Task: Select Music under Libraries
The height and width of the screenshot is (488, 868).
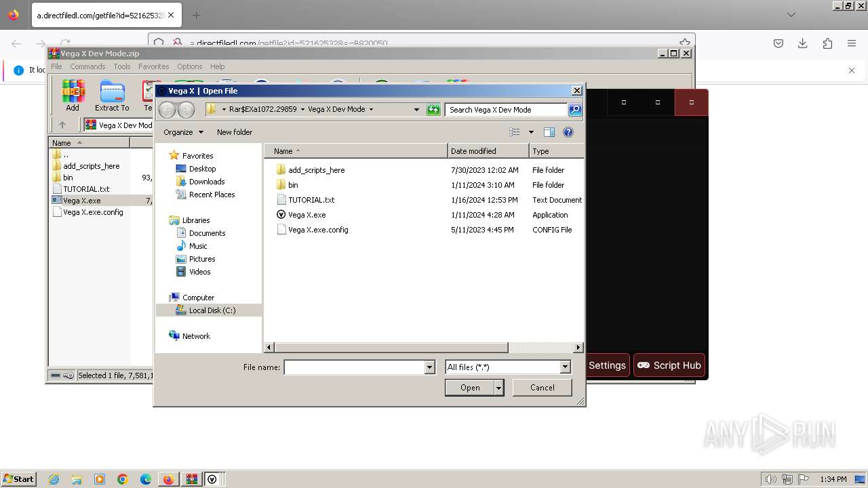Action: click(x=198, y=246)
